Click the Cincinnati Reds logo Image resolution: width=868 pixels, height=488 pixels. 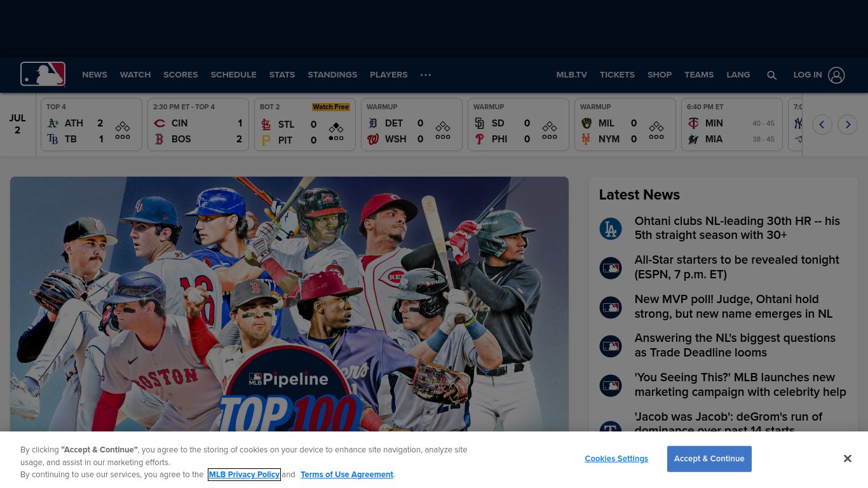click(159, 123)
